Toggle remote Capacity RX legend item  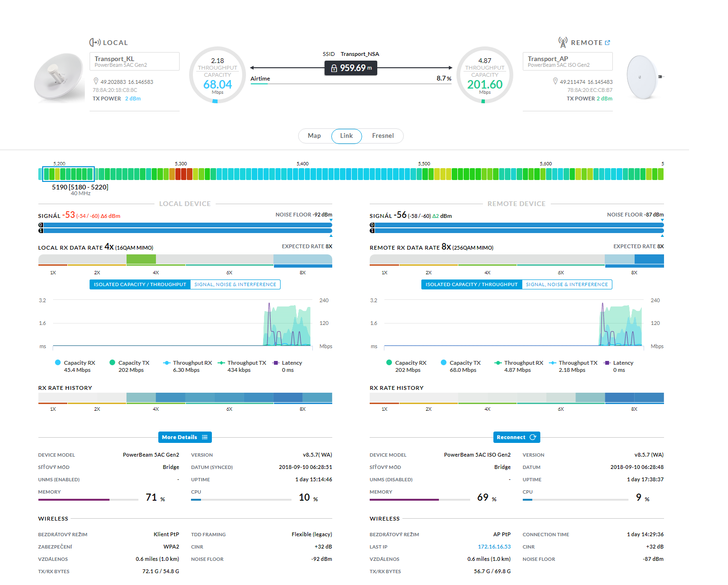pos(407,366)
